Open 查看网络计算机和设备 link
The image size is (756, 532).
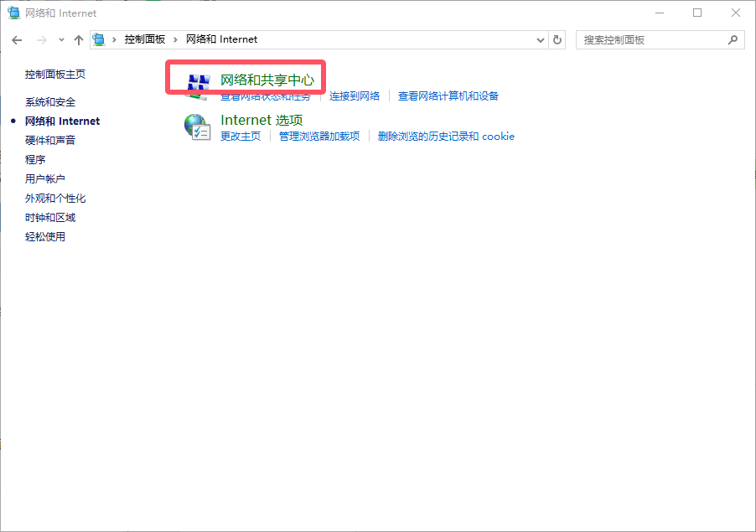tap(448, 96)
